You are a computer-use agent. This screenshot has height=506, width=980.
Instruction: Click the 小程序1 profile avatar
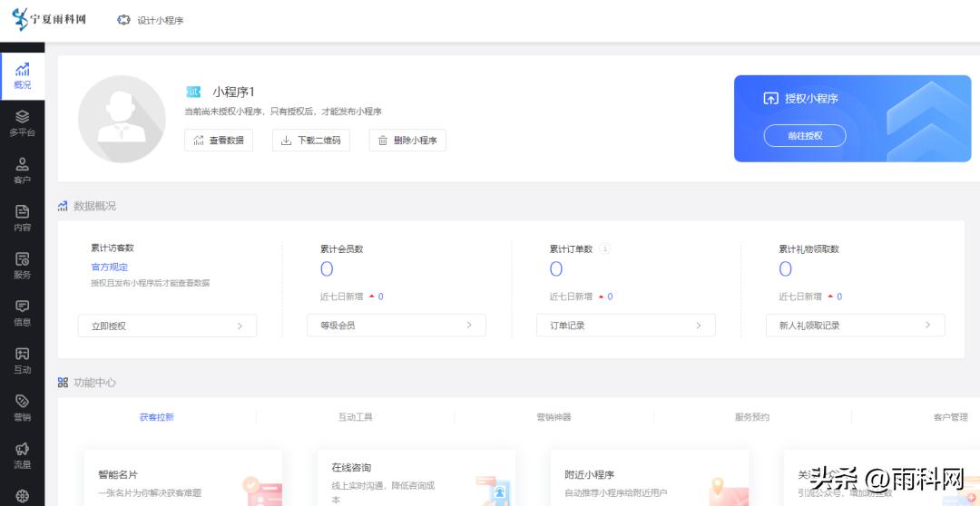122,119
